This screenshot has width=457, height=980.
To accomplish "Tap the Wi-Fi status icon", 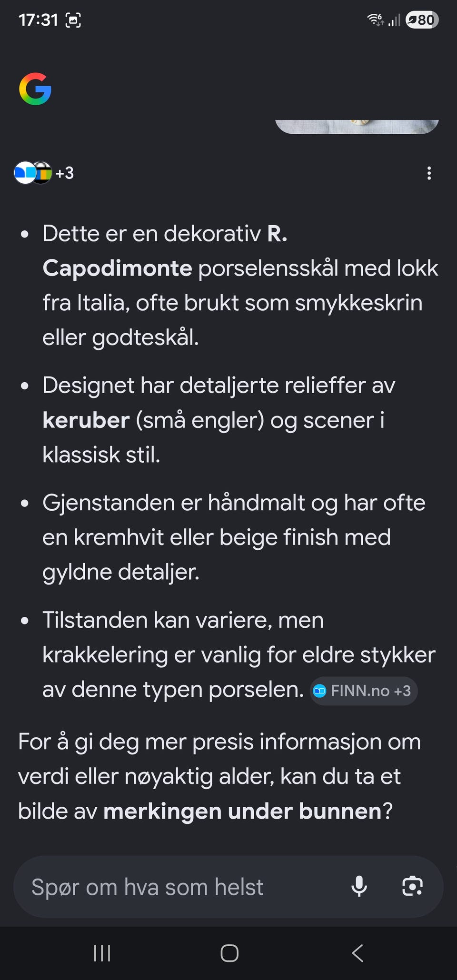I will [375, 20].
